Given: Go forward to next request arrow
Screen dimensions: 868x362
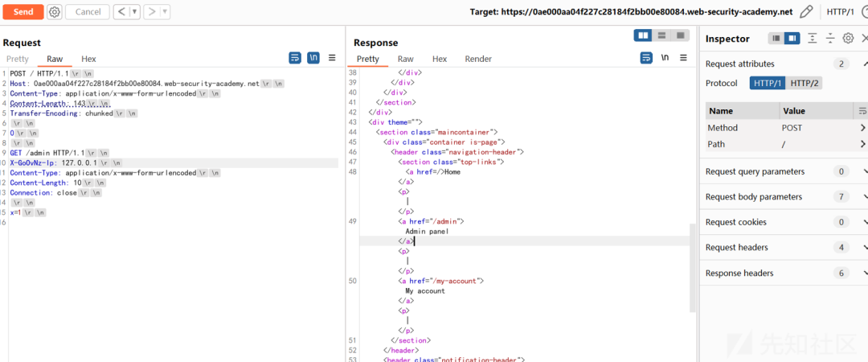Looking at the screenshot, I should point(153,11).
